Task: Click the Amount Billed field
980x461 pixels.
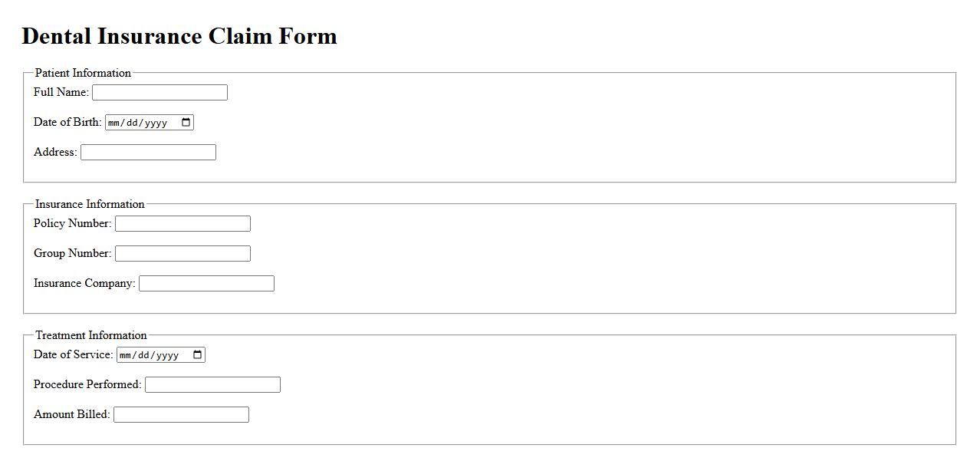Action: [181, 415]
